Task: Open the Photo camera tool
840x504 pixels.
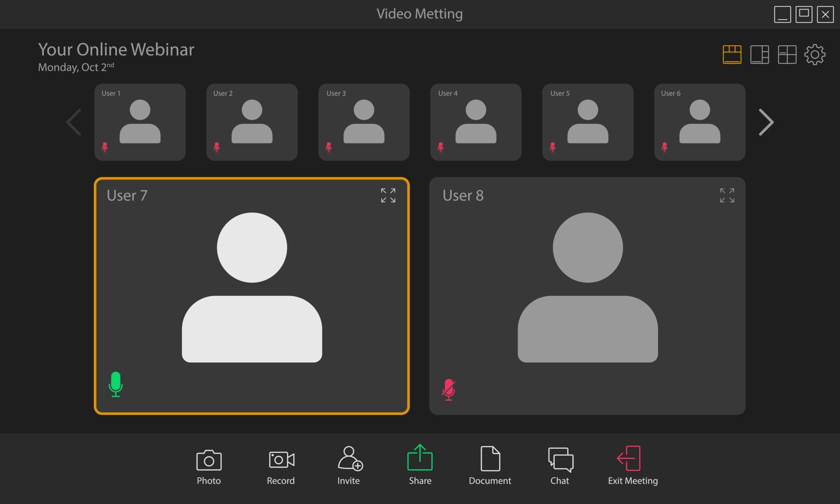Action: coord(209,466)
